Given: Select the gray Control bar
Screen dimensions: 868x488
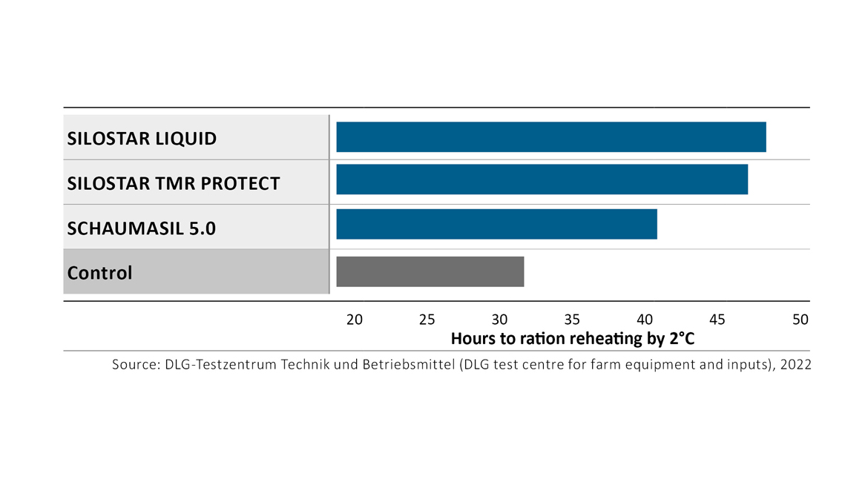Looking at the screenshot, I should click(x=430, y=271).
